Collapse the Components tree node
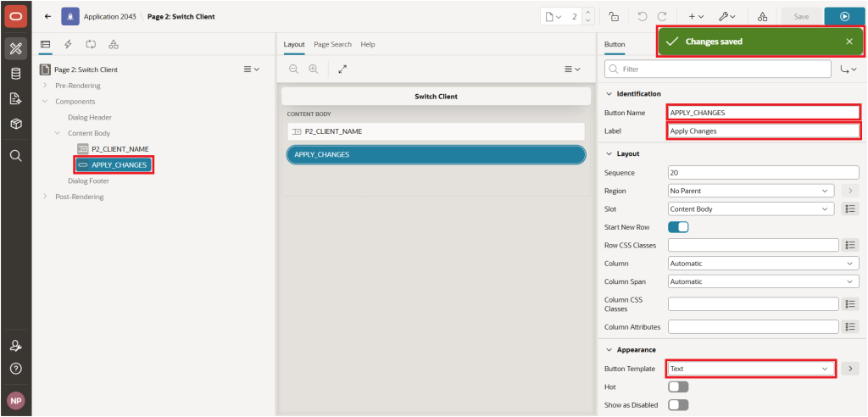The image size is (868, 417). pyautogui.click(x=45, y=102)
